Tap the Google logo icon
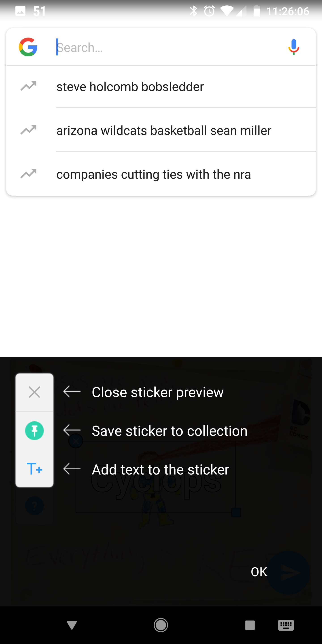 (28, 47)
